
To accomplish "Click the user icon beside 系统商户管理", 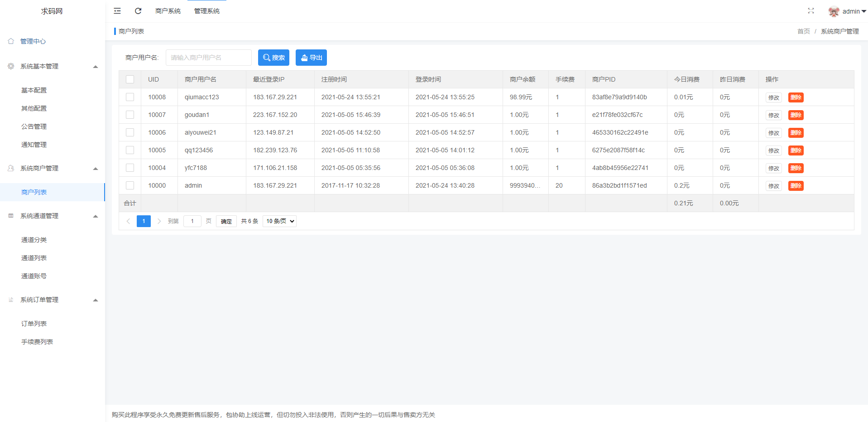I will pos(11,168).
